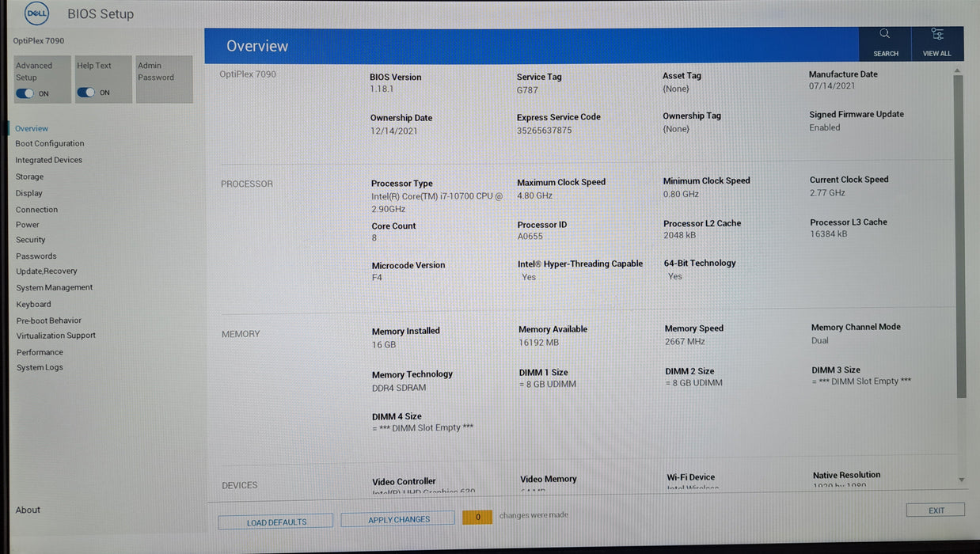Viewport: 980px width, 554px height.
Task: Click the orange changes counter badge
Action: click(x=477, y=517)
